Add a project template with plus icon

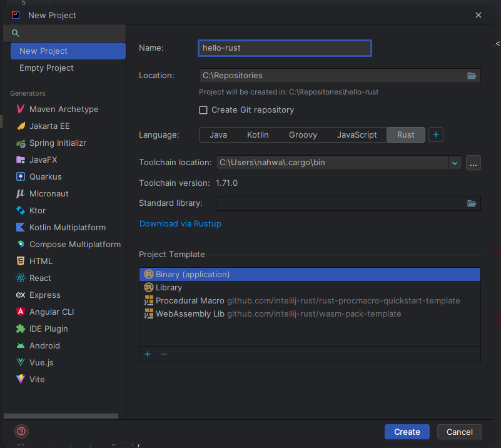(148, 354)
